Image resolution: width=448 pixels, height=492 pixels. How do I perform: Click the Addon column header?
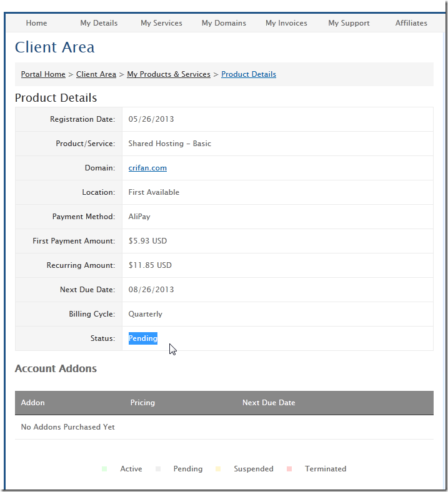click(x=33, y=403)
